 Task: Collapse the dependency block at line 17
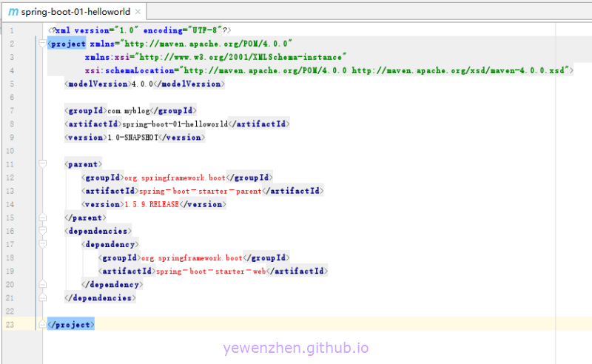(x=42, y=244)
